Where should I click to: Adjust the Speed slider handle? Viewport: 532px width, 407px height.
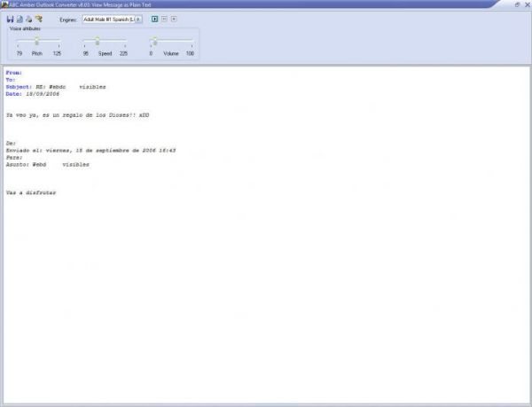pos(98,42)
